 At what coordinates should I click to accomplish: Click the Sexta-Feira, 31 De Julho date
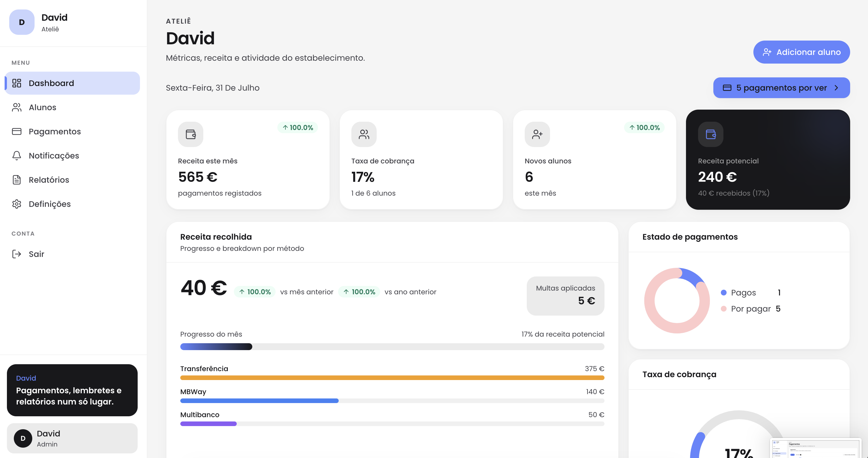click(x=213, y=88)
